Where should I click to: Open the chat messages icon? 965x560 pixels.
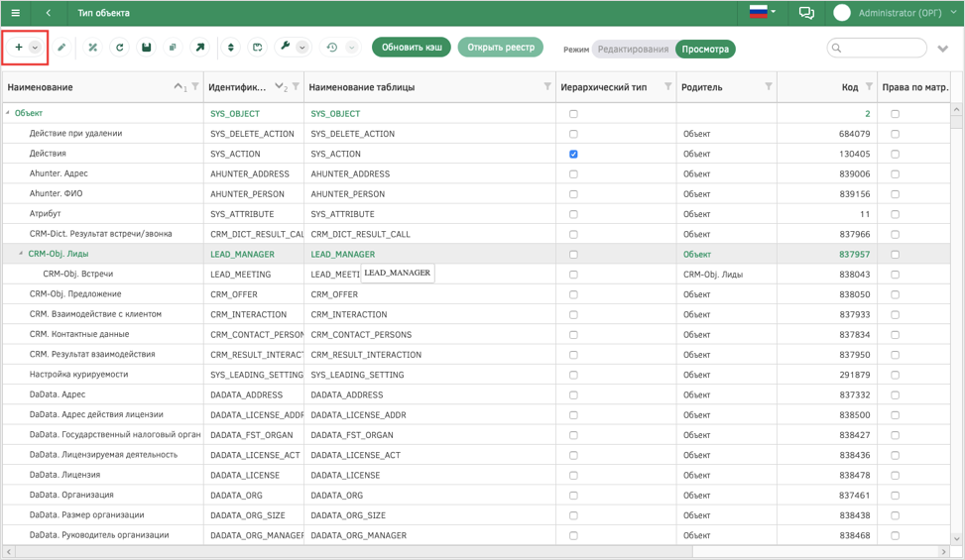pyautogui.click(x=806, y=13)
